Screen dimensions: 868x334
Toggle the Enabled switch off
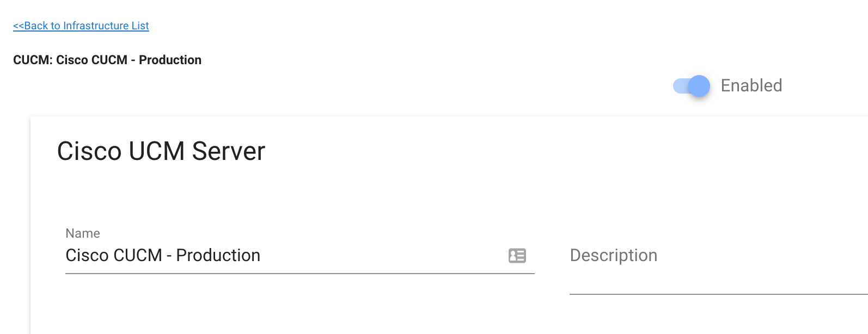(691, 86)
